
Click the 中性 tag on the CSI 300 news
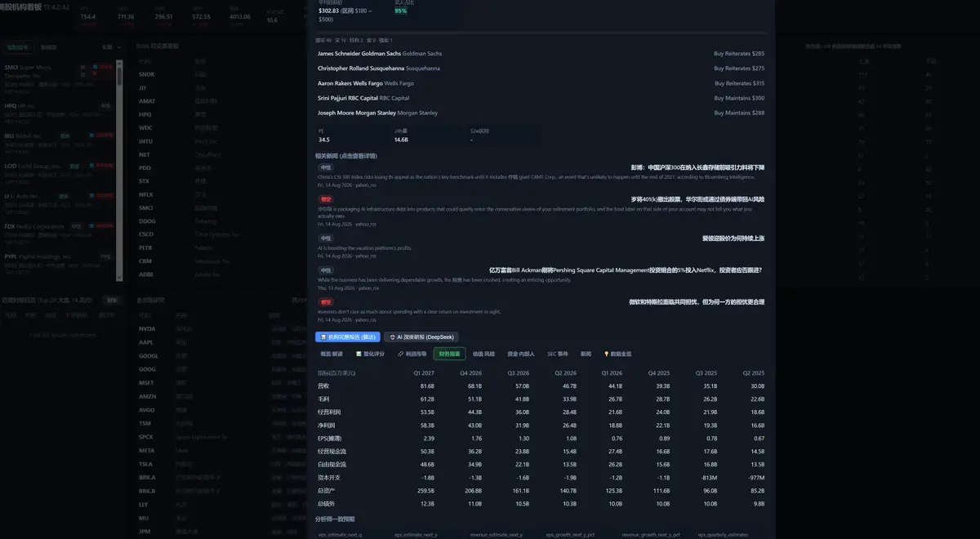point(325,167)
